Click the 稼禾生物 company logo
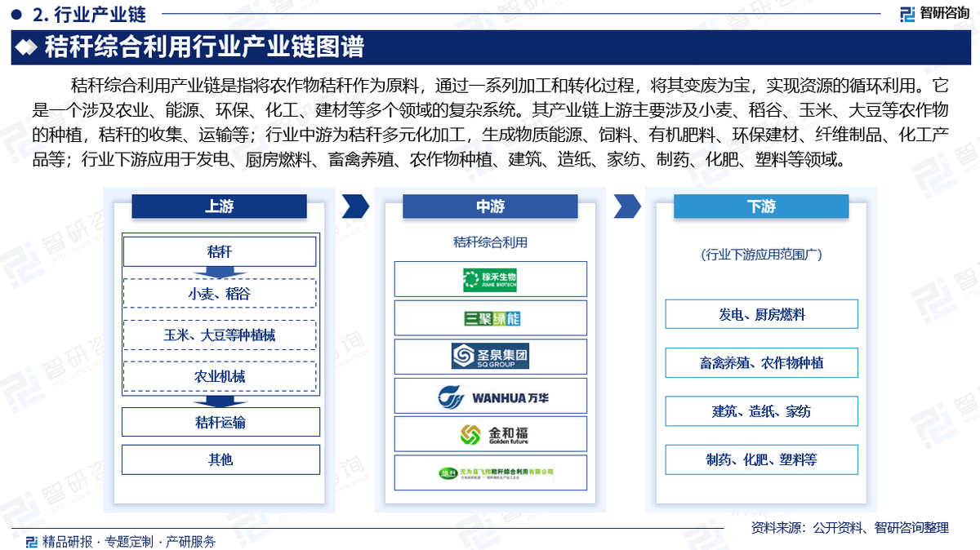The image size is (980, 550). click(x=490, y=279)
